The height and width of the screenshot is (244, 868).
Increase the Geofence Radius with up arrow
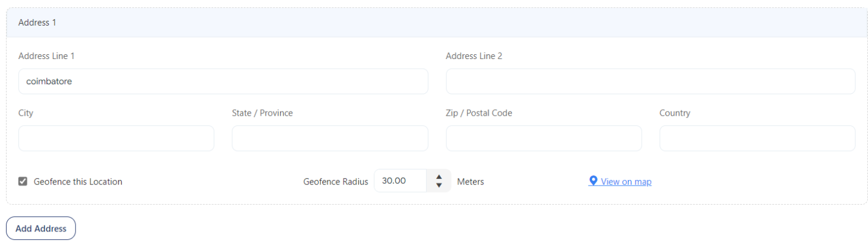coord(439,177)
